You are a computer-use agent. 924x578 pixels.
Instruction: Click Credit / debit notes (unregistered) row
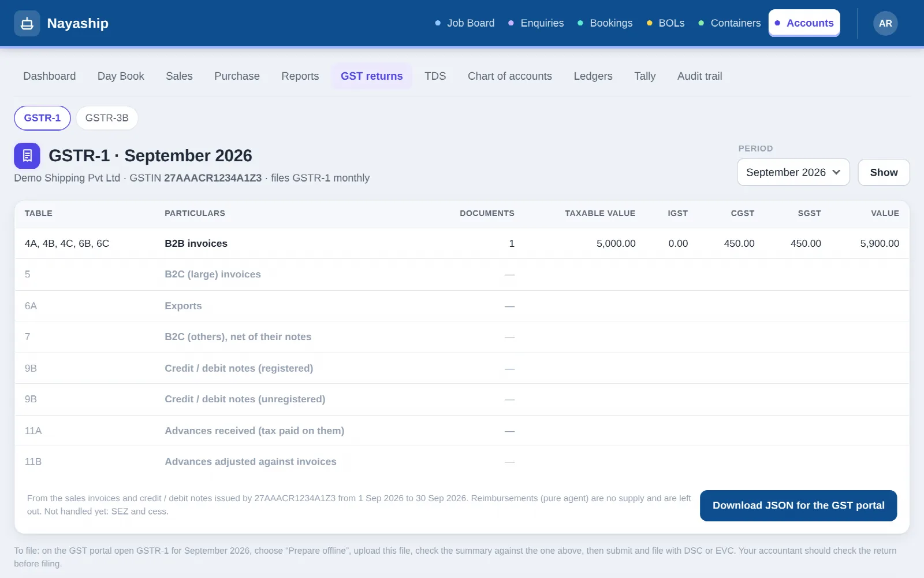coord(462,399)
